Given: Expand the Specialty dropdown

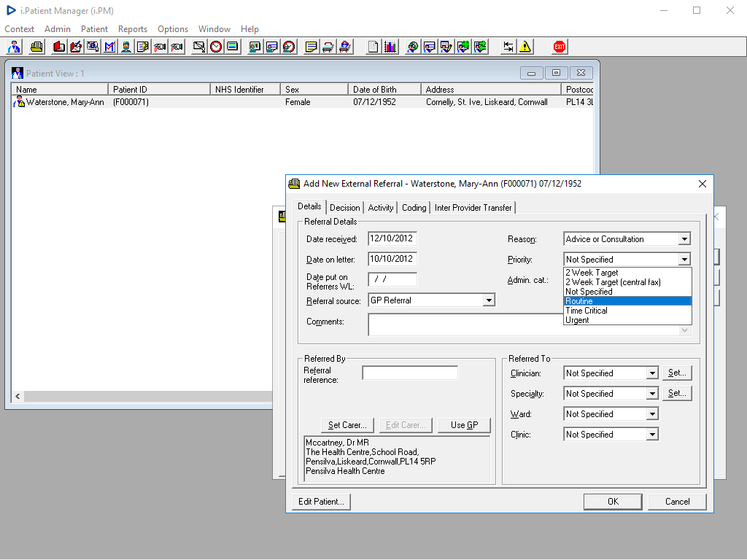Looking at the screenshot, I should point(652,394).
